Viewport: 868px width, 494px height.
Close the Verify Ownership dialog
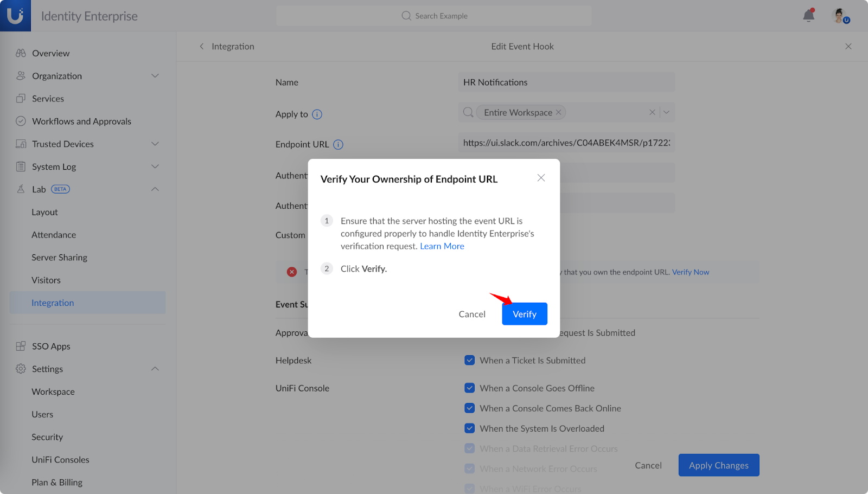[x=541, y=178]
